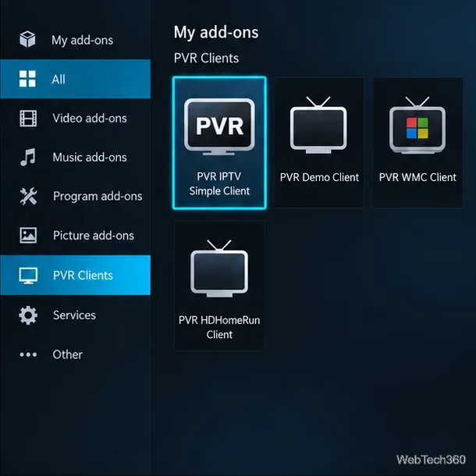
Task: Click the Other three-dots icon
Action: click(x=28, y=354)
